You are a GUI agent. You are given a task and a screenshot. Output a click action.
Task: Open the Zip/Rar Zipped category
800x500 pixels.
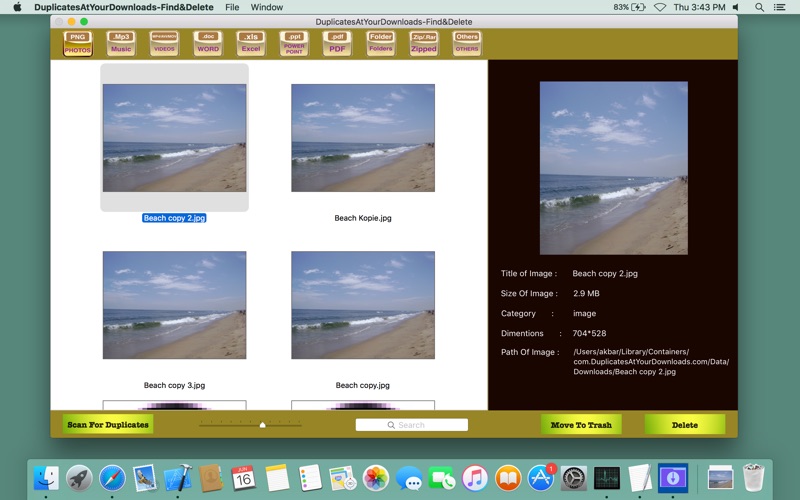(424, 43)
